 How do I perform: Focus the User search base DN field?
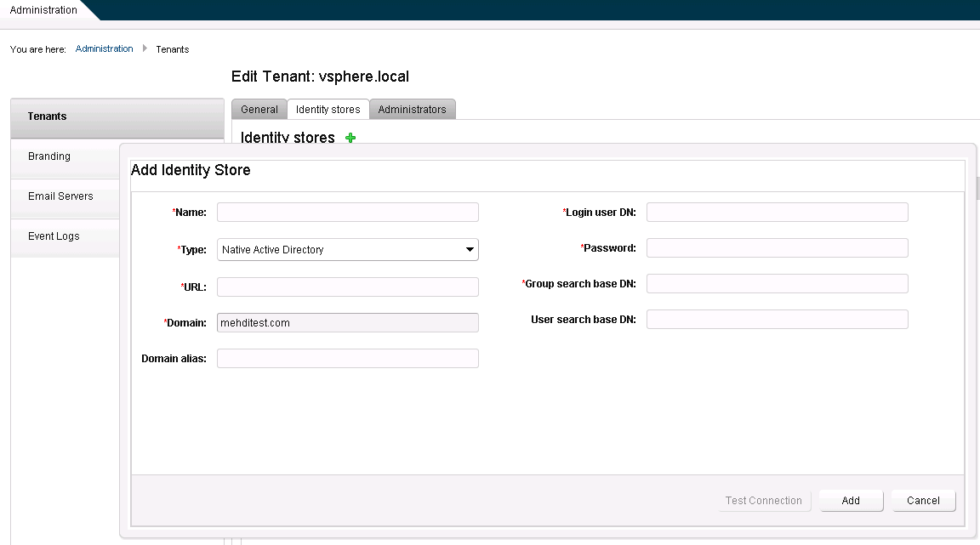tap(777, 320)
